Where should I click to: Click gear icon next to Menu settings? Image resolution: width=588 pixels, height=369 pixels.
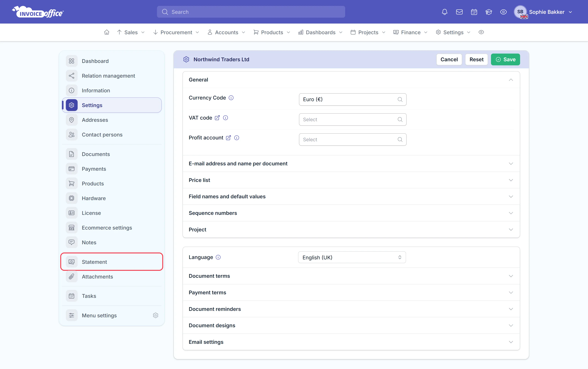155,315
